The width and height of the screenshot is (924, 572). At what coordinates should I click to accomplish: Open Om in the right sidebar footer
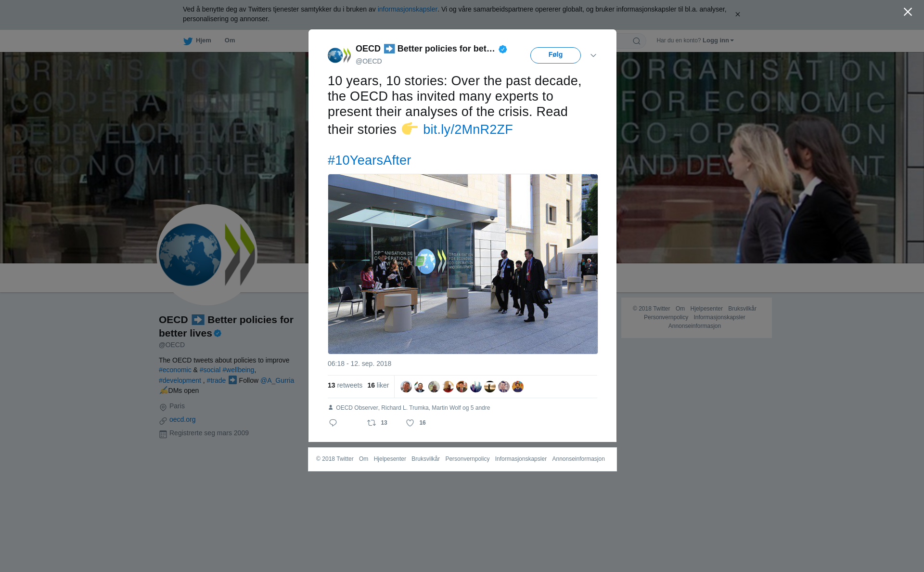pyautogui.click(x=680, y=309)
